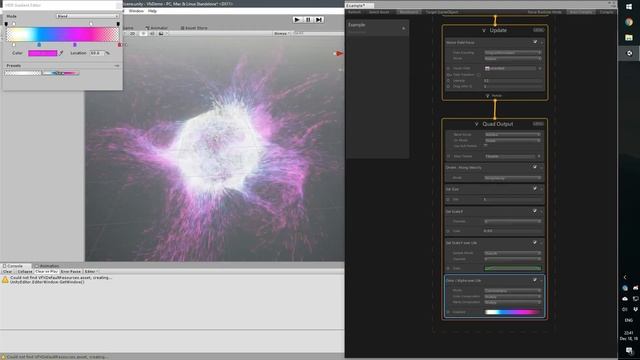Click the Console Clear button

(7, 271)
